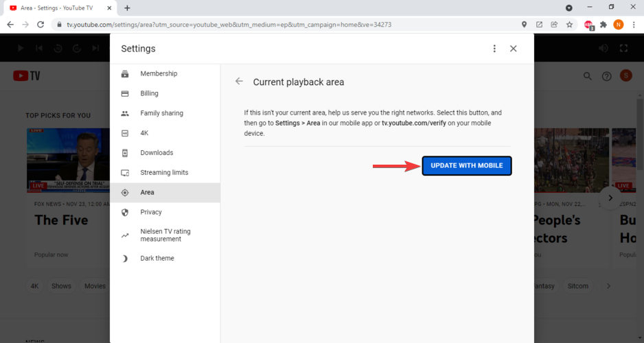The width and height of the screenshot is (644, 343).
Task: Click the Privacy shield icon
Action: click(x=125, y=213)
